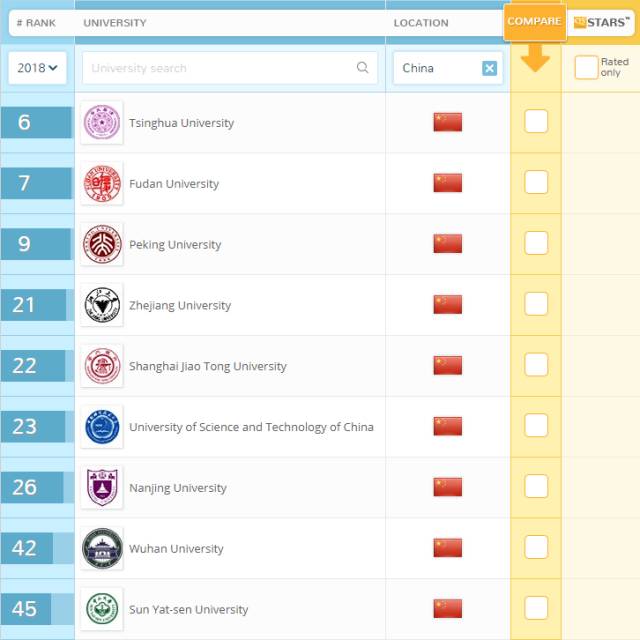Click the Fudan University logo

(102, 183)
